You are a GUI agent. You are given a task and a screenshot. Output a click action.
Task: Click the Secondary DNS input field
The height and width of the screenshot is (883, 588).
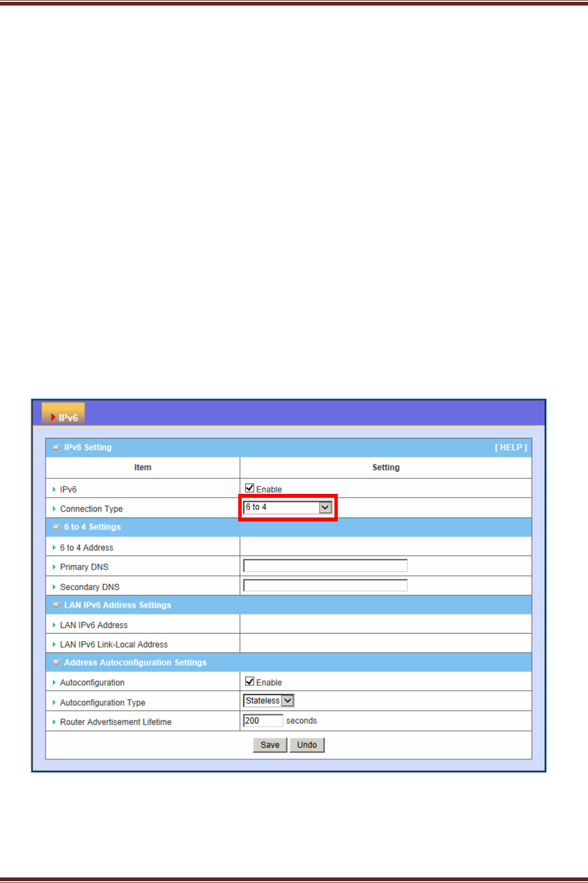pyautogui.click(x=325, y=586)
